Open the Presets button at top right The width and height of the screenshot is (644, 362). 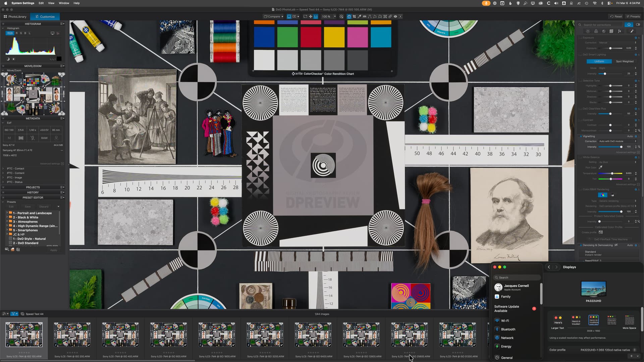point(633,16)
